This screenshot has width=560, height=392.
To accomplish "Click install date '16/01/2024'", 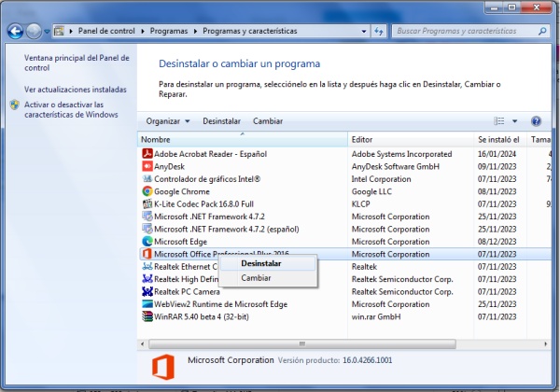I will click(497, 154).
